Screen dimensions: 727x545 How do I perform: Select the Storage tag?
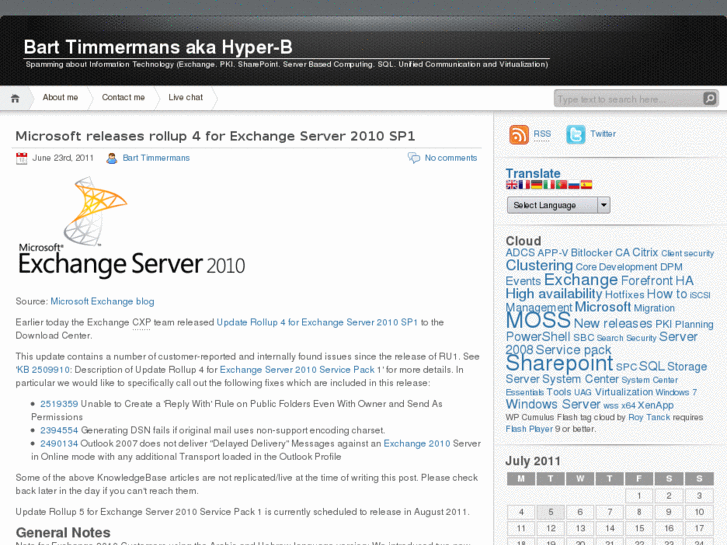687,366
